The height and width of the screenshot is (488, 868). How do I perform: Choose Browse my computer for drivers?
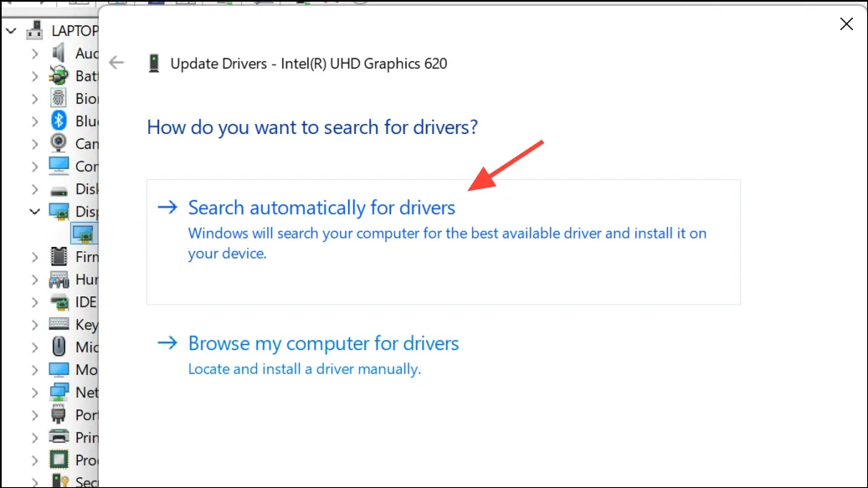click(444, 355)
